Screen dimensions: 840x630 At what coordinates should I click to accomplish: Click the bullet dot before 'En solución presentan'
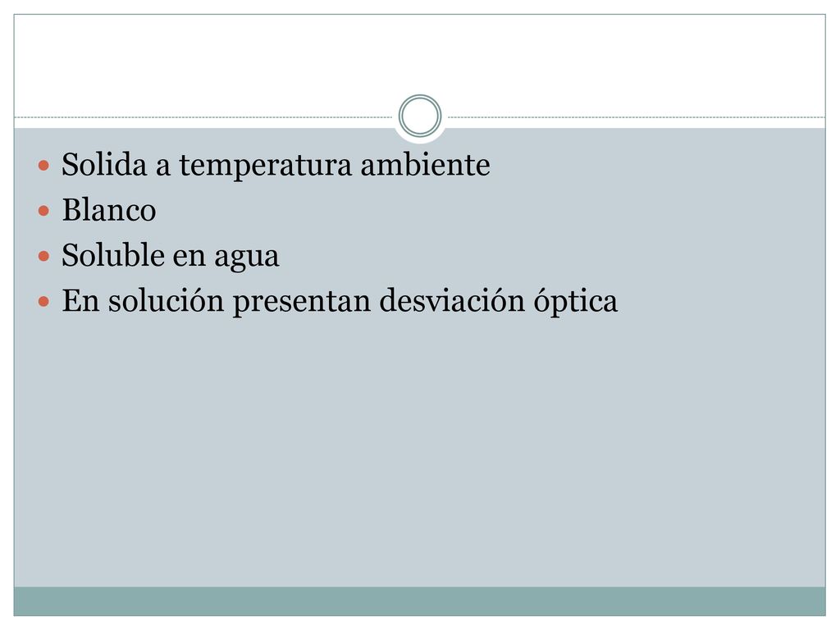click(x=44, y=301)
